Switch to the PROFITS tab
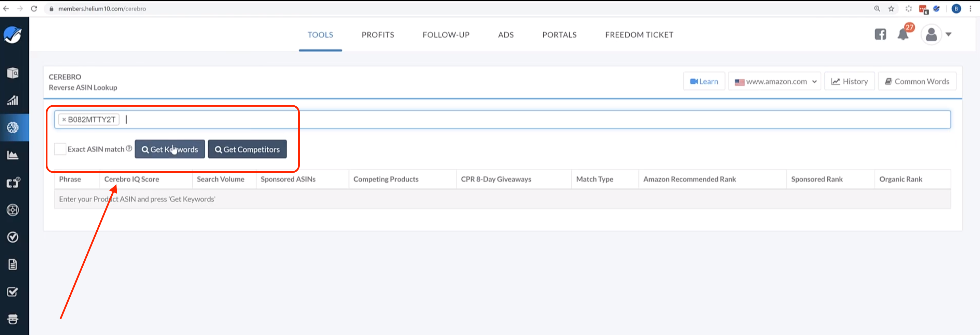Image resolution: width=980 pixels, height=335 pixels. (377, 35)
